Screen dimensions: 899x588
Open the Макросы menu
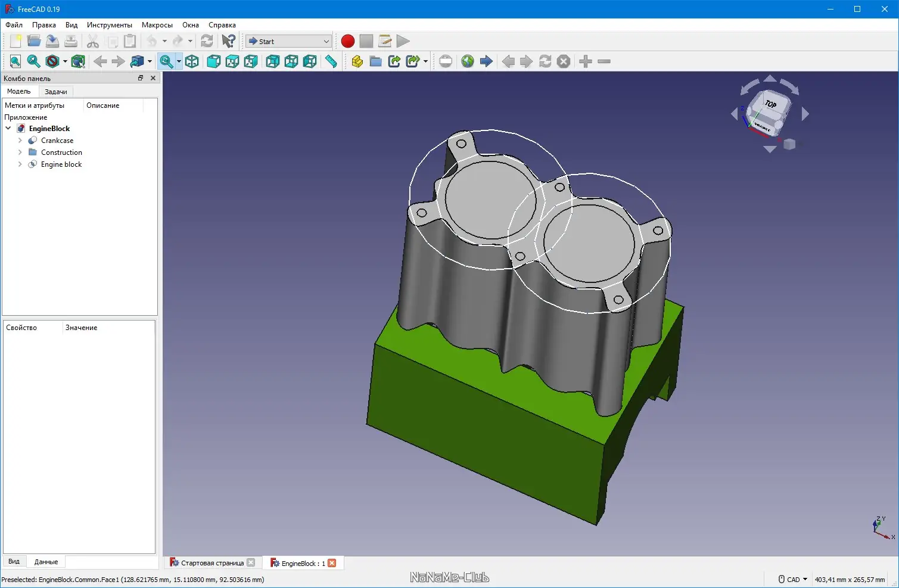click(x=157, y=25)
